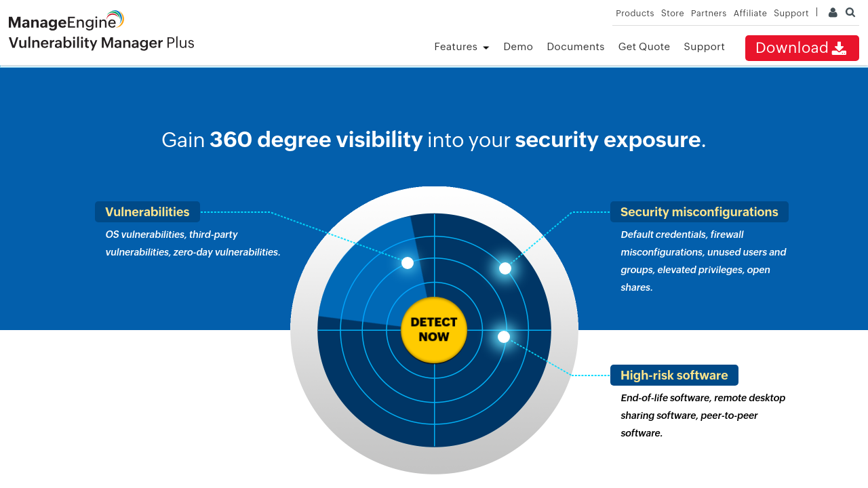Go to Documents in navigation

tap(575, 47)
